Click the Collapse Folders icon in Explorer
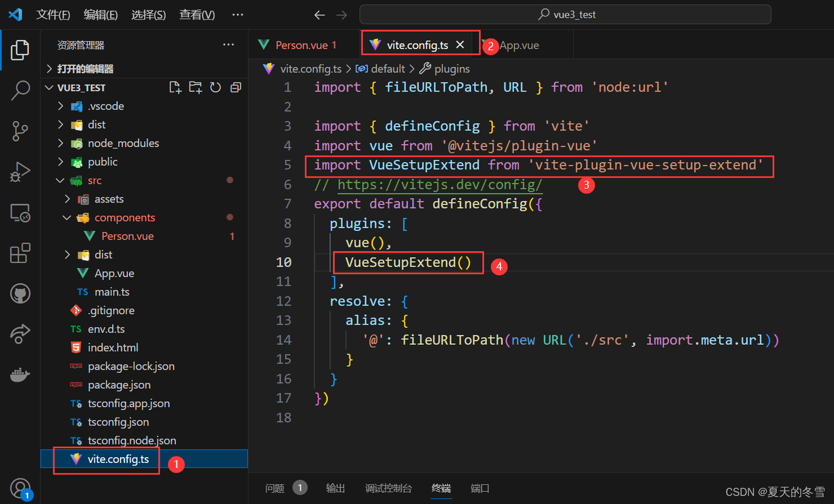Viewport: 834px width, 504px height. 235,87
